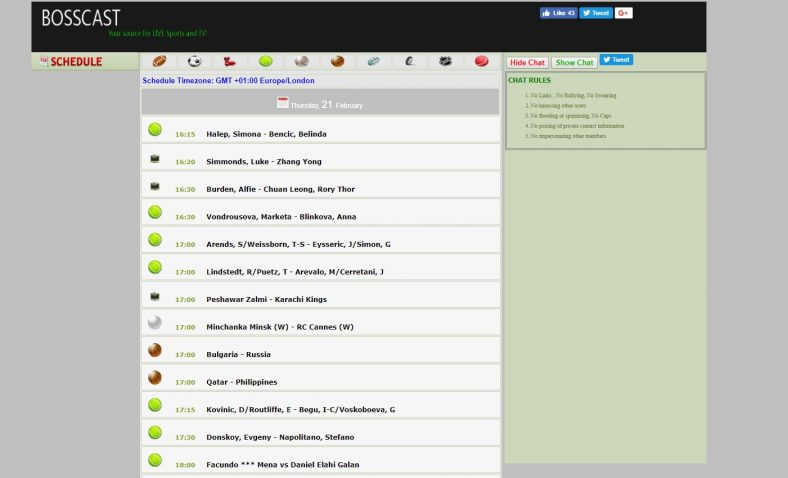Open Vondrousova, Marketa - Blinkova, Anna match
Image resolution: width=788 pixels, height=478 pixels.
coord(281,217)
